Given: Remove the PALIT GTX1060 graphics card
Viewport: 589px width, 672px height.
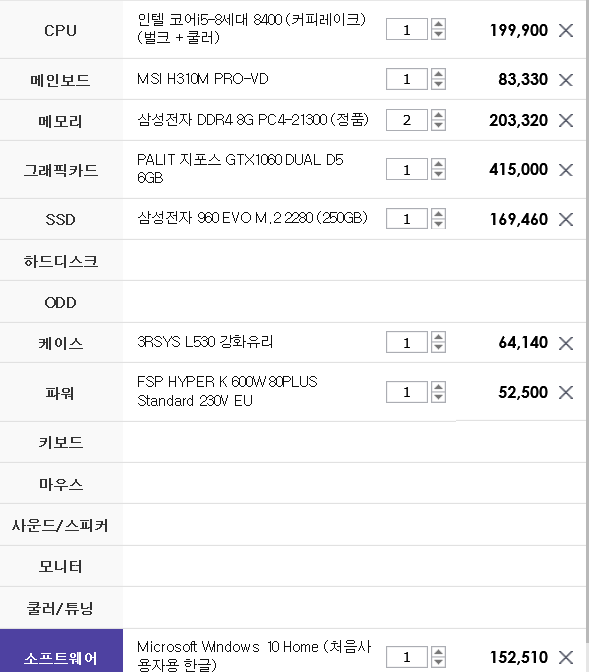Looking at the screenshot, I should pos(566,170).
